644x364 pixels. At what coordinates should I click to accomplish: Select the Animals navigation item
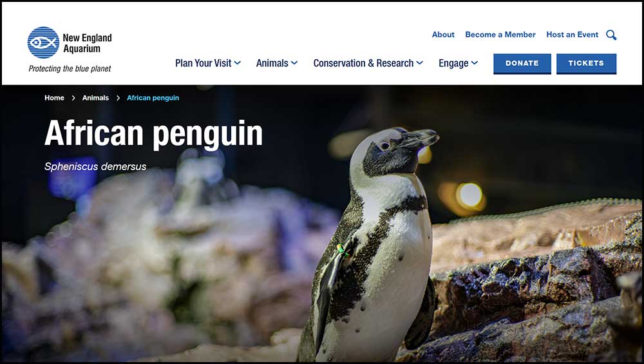[272, 63]
